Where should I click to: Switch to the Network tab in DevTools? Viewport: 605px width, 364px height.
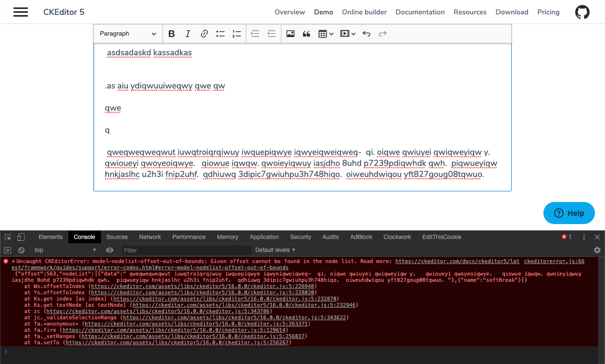click(150, 237)
